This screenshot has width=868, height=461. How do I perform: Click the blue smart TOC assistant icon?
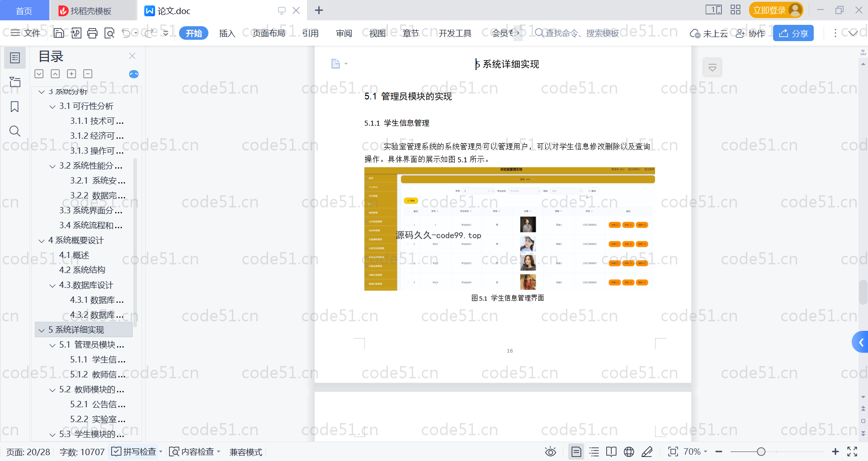tap(134, 74)
